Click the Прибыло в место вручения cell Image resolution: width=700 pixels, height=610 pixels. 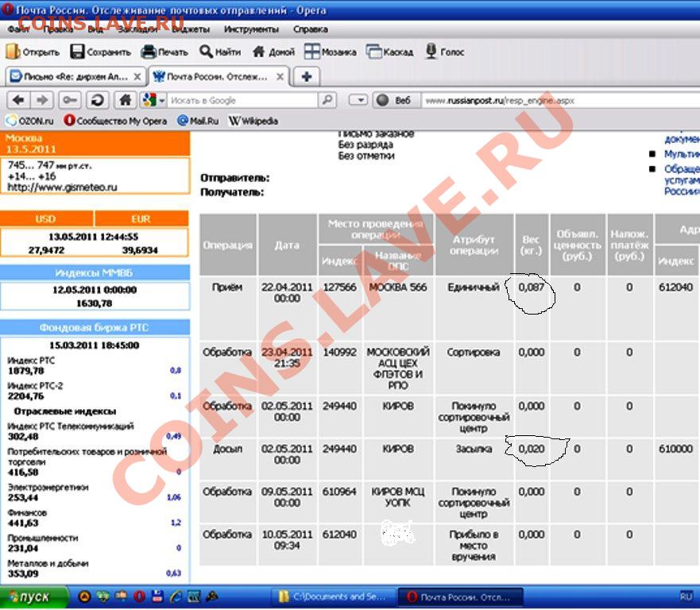[x=474, y=546]
